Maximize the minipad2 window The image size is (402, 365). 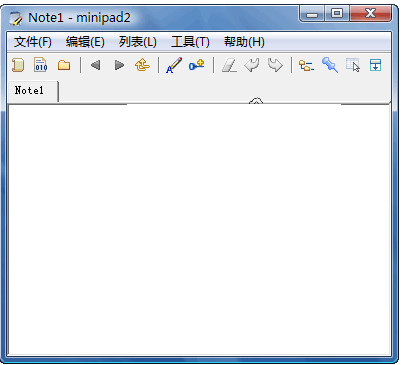(337, 14)
